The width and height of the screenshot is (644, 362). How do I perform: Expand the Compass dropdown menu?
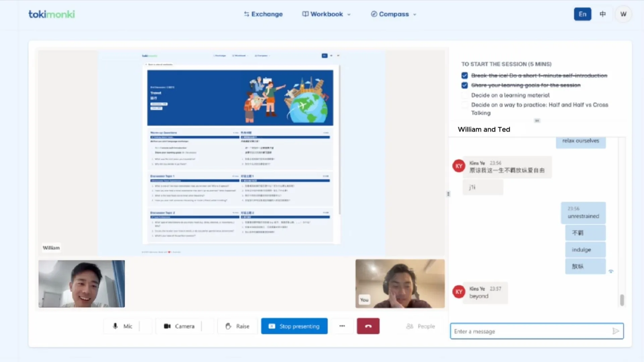tap(393, 14)
